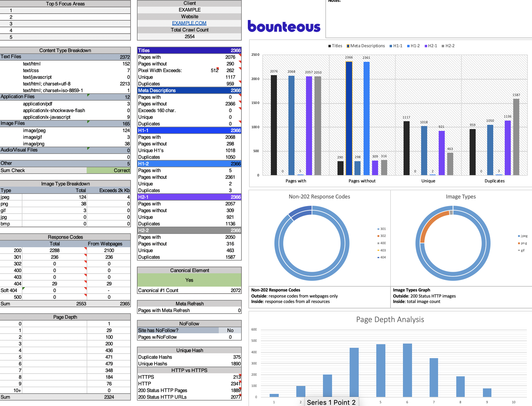Select the Canonical #1 Count value 2072
Image resolution: width=532 pixels, height=406 pixels.
(x=236, y=290)
